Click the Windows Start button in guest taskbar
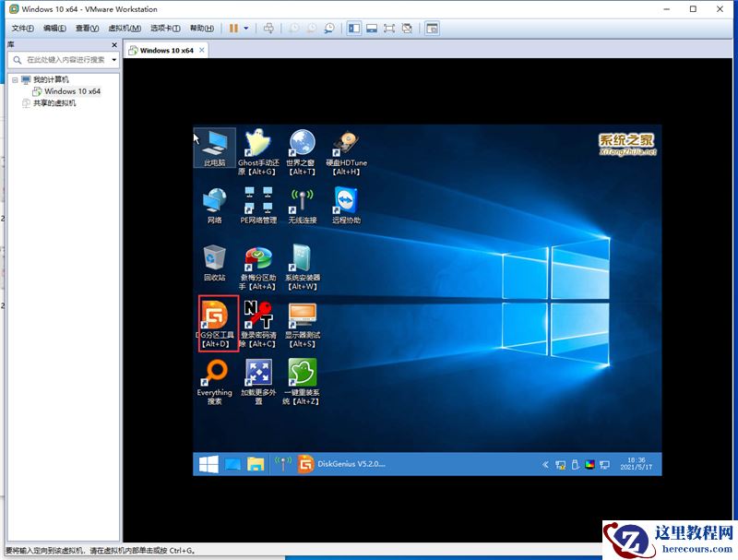738x560 pixels. [208, 464]
